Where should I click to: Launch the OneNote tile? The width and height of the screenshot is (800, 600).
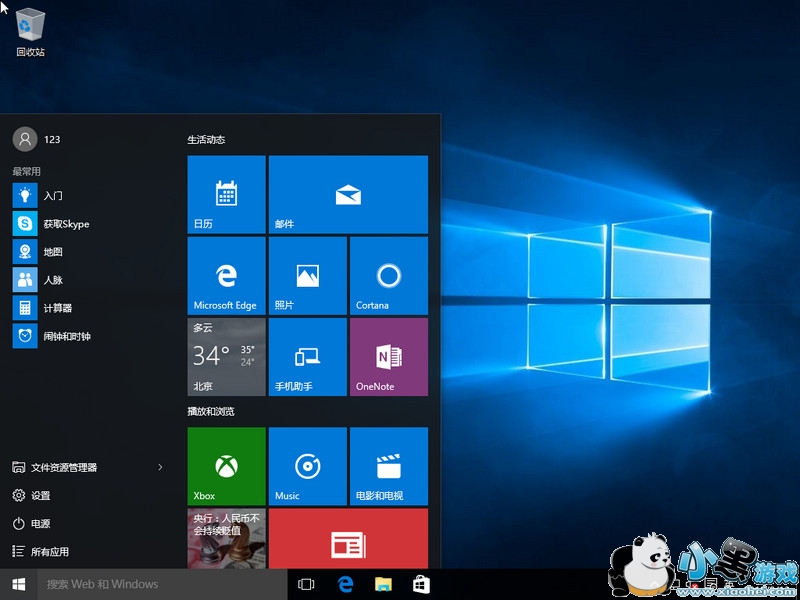pyautogui.click(x=388, y=356)
